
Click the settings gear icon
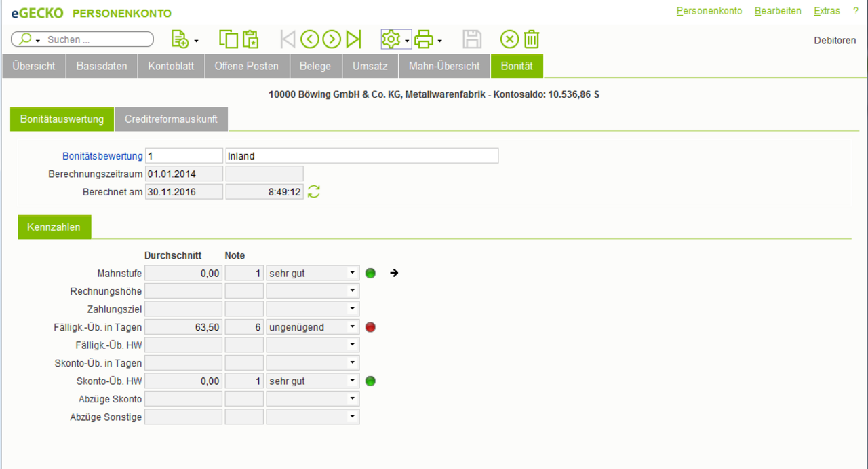[x=391, y=39]
